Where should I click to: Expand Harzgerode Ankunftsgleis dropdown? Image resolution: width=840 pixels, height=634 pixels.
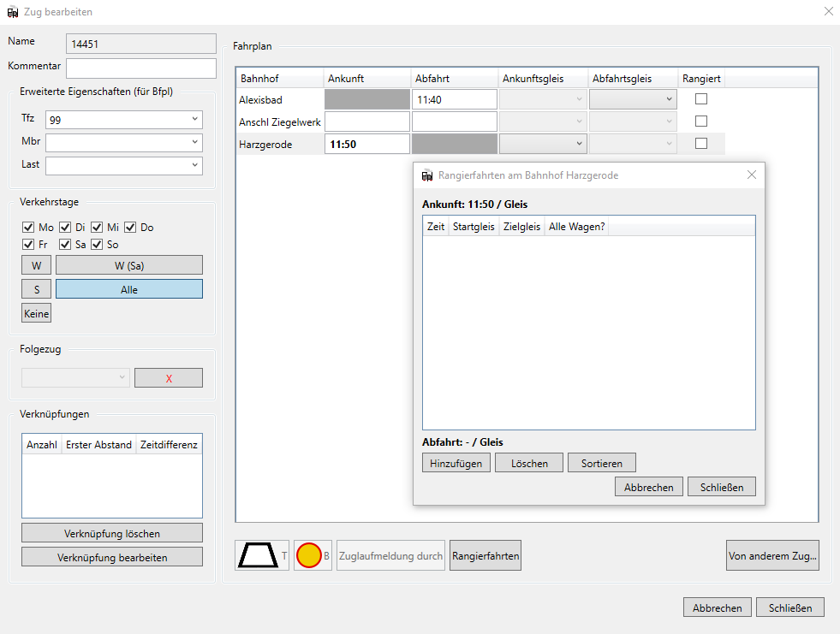(543, 144)
